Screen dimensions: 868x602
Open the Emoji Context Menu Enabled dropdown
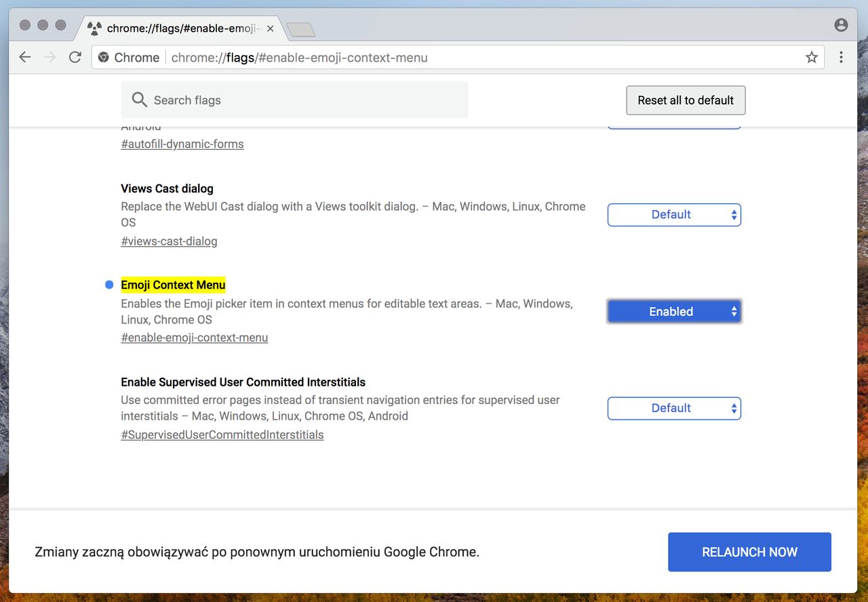tap(674, 312)
